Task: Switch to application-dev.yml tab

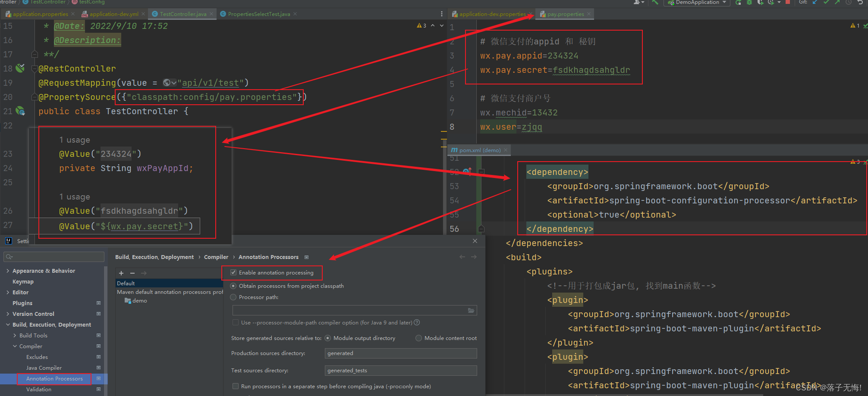Action: pyautogui.click(x=114, y=14)
